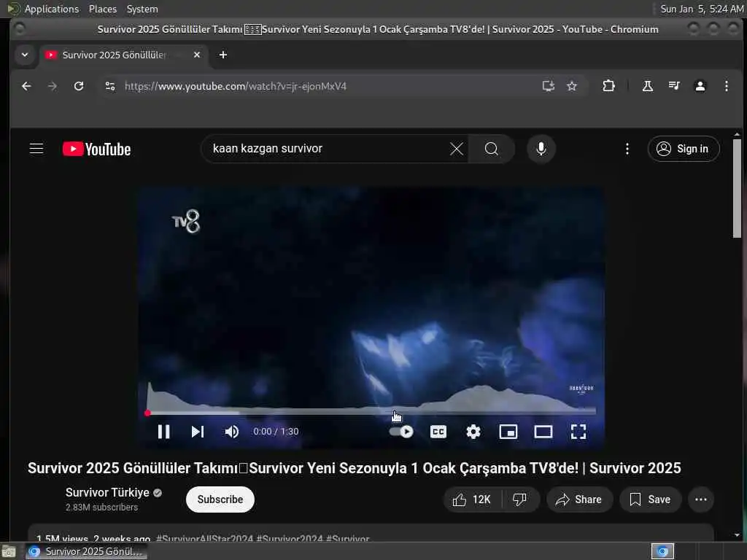Open the extensions puzzle icon
This screenshot has width=747, height=560.
[608, 86]
